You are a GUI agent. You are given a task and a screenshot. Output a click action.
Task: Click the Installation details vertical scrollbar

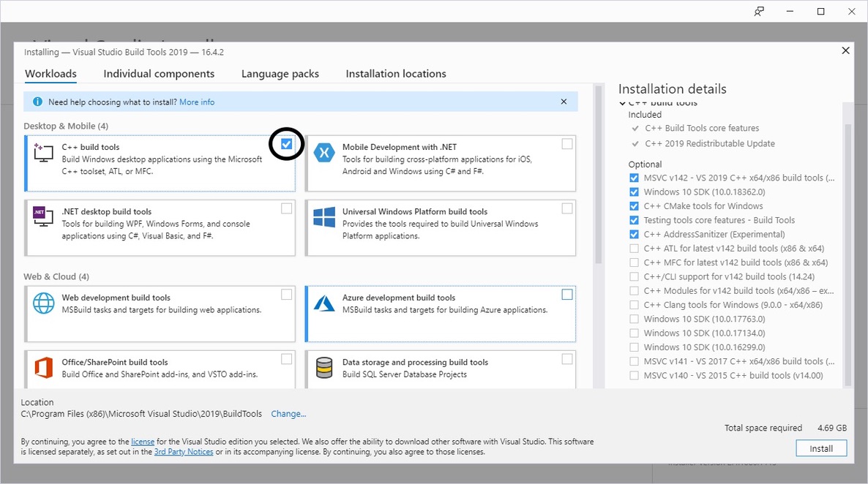[x=848, y=254]
